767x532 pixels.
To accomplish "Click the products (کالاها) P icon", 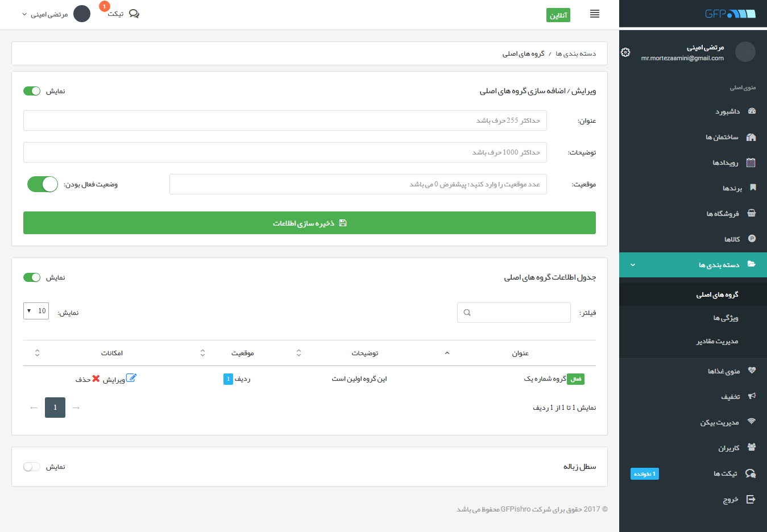I will (752, 239).
